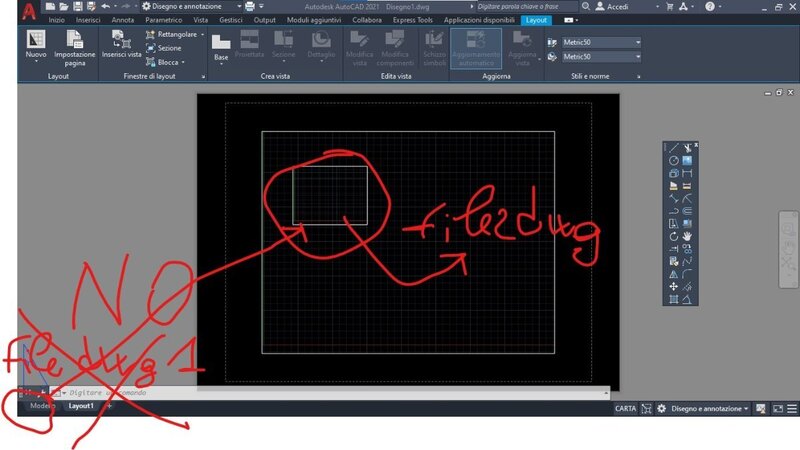
Task: Click the Digitare un comando command line
Action: [x=332, y=392]
